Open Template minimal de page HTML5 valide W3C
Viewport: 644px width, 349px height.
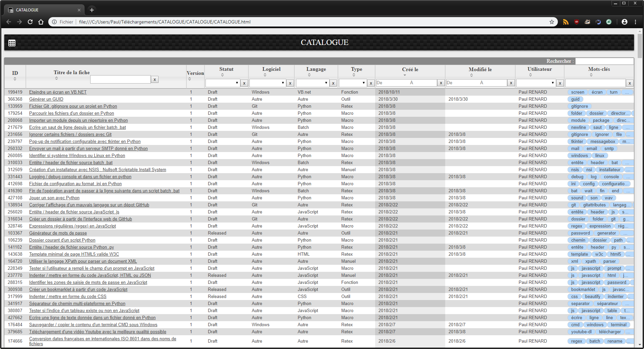click(x=74, y=254)
